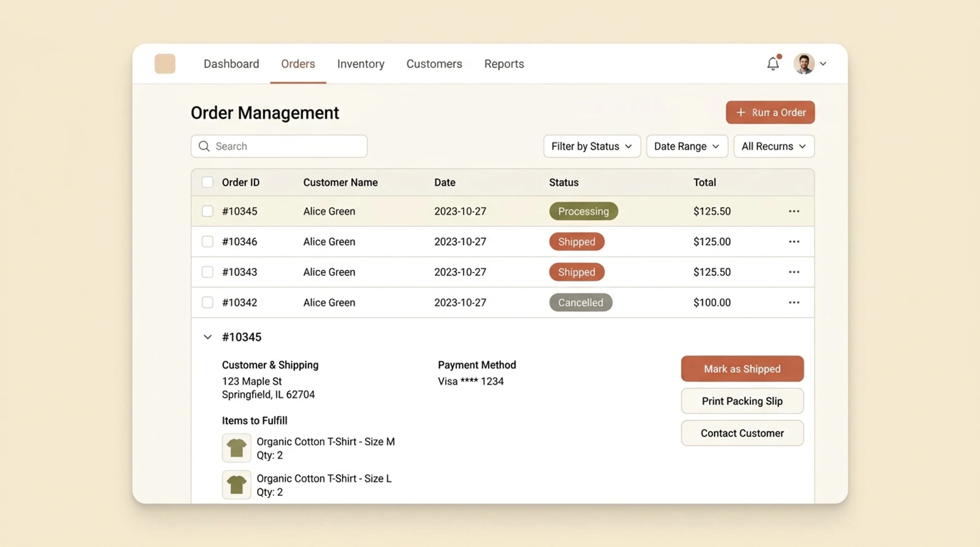
Task: Click the Total column header
Action: click(704, 182)
